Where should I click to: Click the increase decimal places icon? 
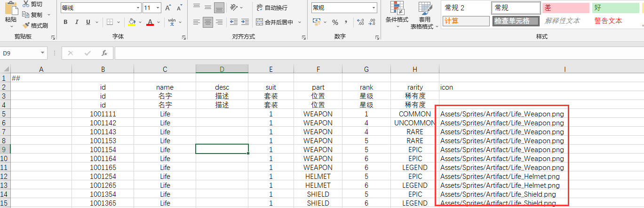(360, 22)
